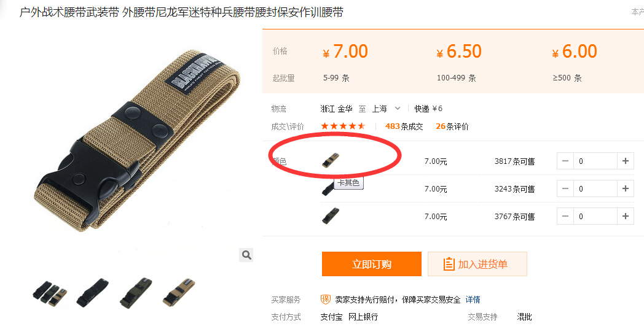This screenshot has height=329, width=644.
Task: Select the khaki color swatch
Action: click(331, 160)
